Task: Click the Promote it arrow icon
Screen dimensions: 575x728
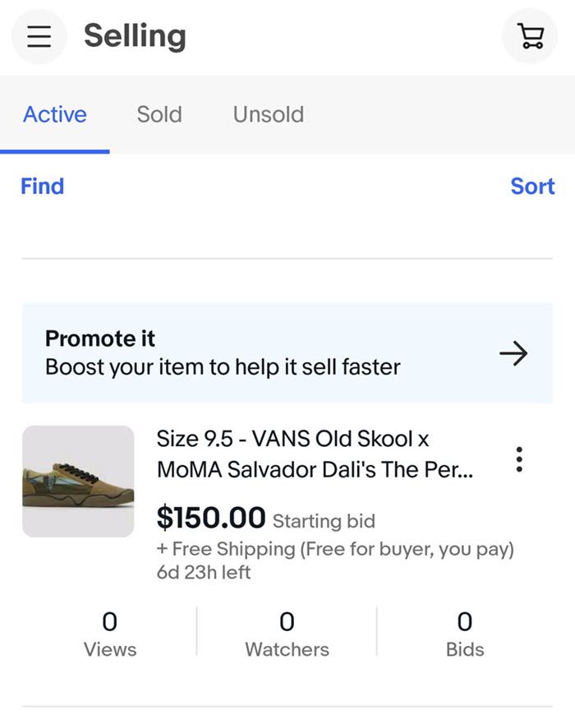Action: [x=513, y=353]
